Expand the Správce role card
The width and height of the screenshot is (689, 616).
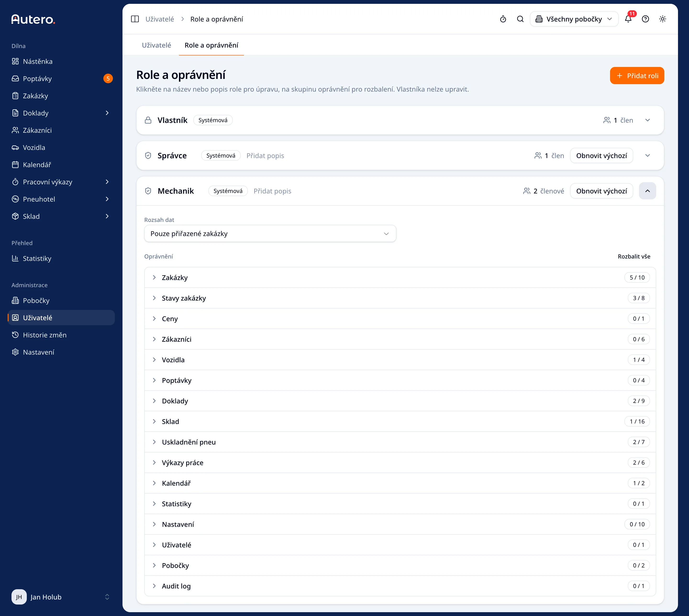pyautogui.click(x=648, y=156)
